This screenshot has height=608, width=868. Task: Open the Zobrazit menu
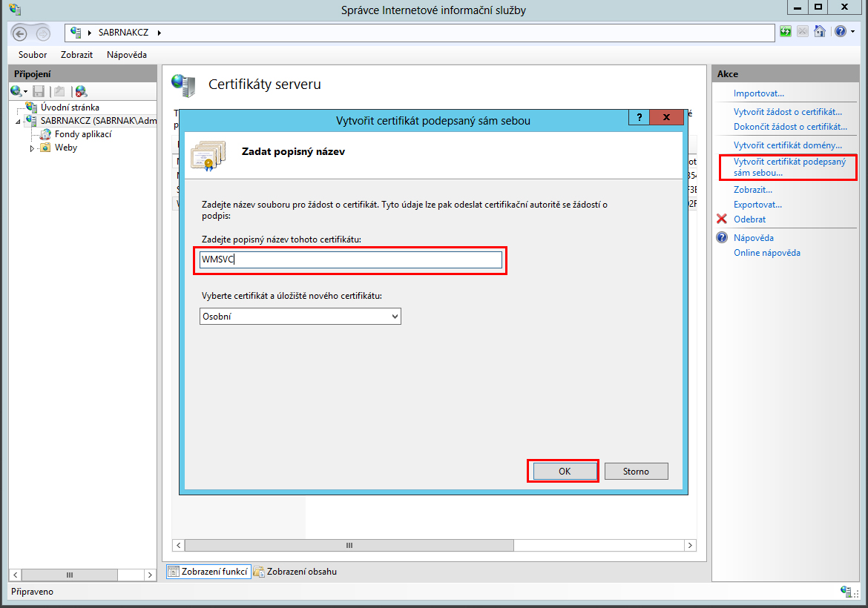(x=76, y=55)
